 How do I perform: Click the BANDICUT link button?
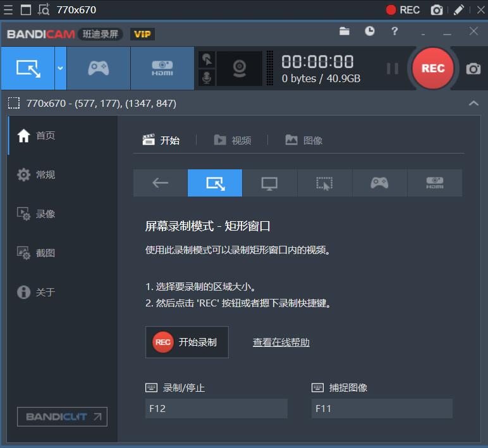click(62, 416)
